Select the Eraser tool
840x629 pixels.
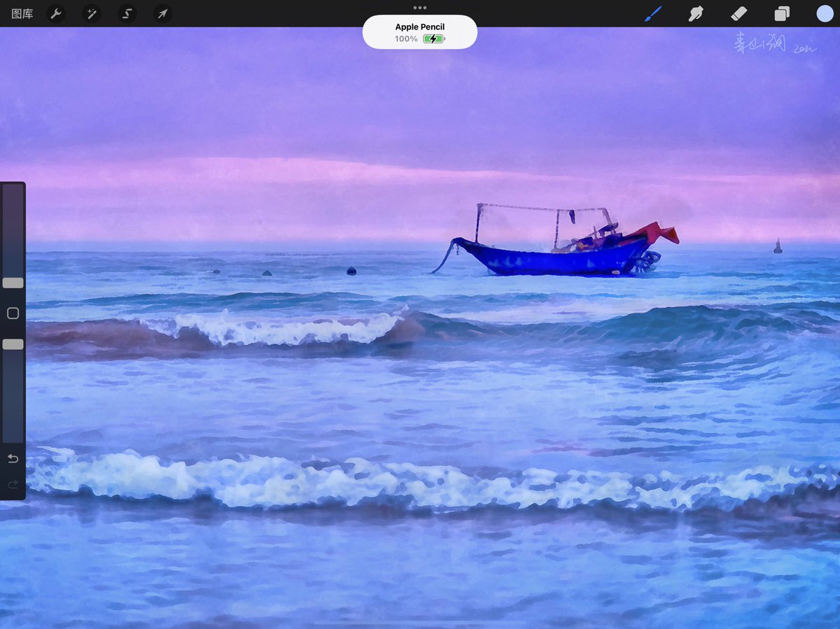click(x=738, y=13)
